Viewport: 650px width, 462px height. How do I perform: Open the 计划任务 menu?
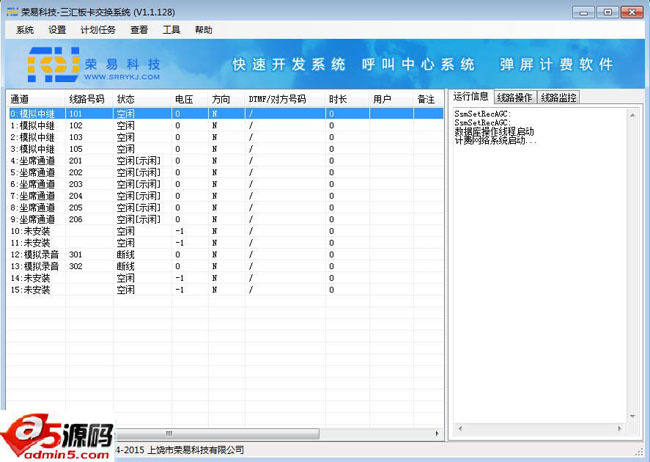(98, 30)
